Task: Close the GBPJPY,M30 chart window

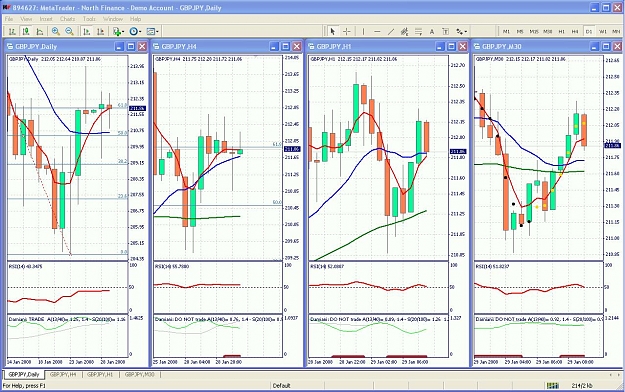Action: (x=617, y=47)
